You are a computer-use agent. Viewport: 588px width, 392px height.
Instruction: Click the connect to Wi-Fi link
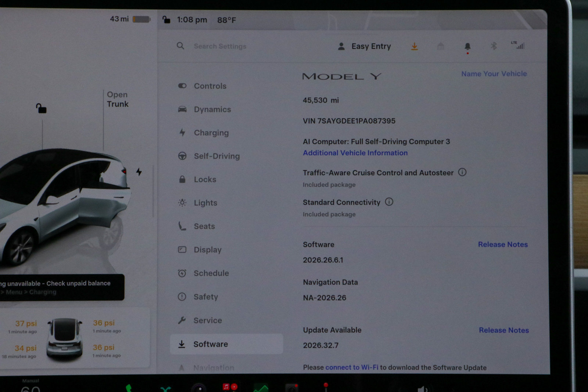pyautogui.click(x=352, y=367)
